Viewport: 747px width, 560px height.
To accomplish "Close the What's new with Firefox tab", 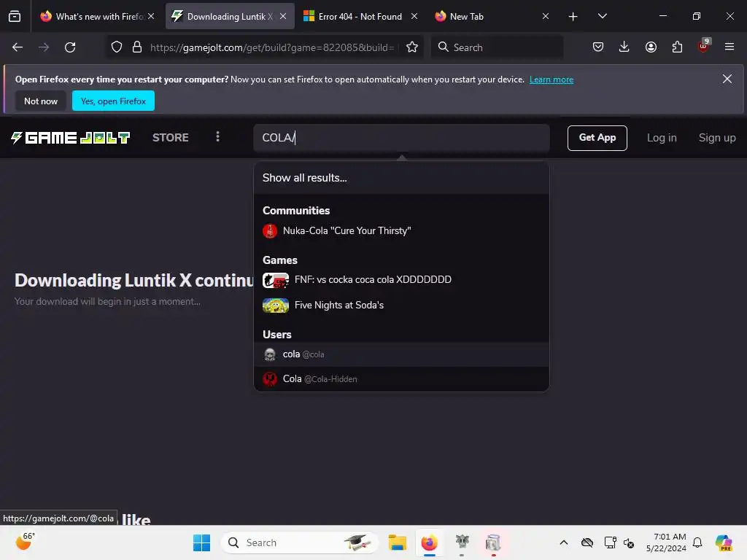I will tap(151, 16).
